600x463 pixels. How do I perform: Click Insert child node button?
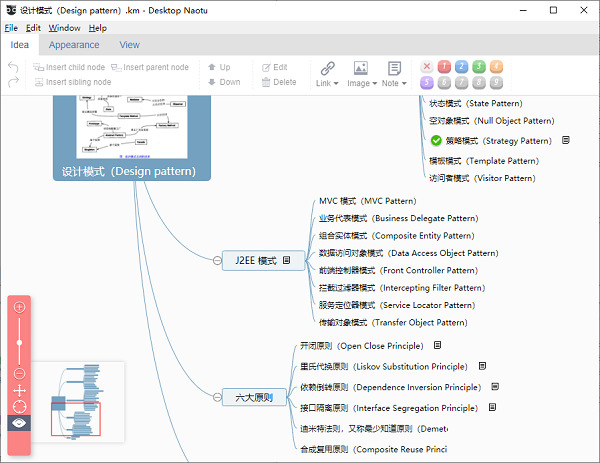pyautogui.click(x=69, y=67)
